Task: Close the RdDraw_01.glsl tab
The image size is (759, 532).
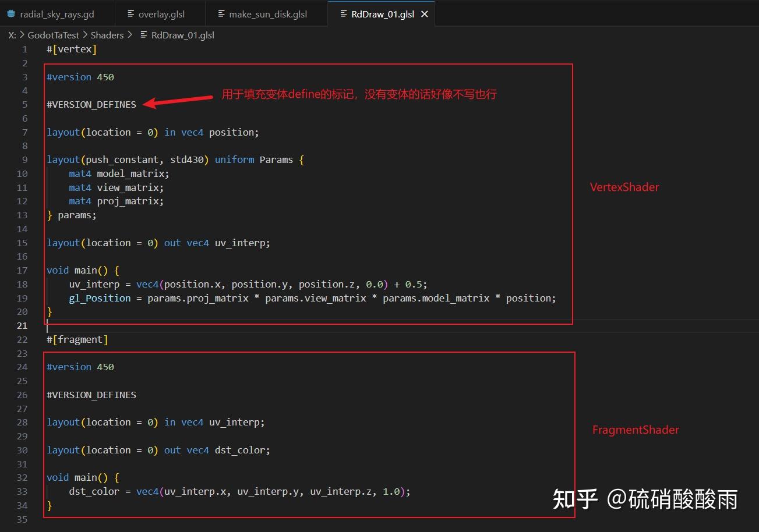Action: 425,13
